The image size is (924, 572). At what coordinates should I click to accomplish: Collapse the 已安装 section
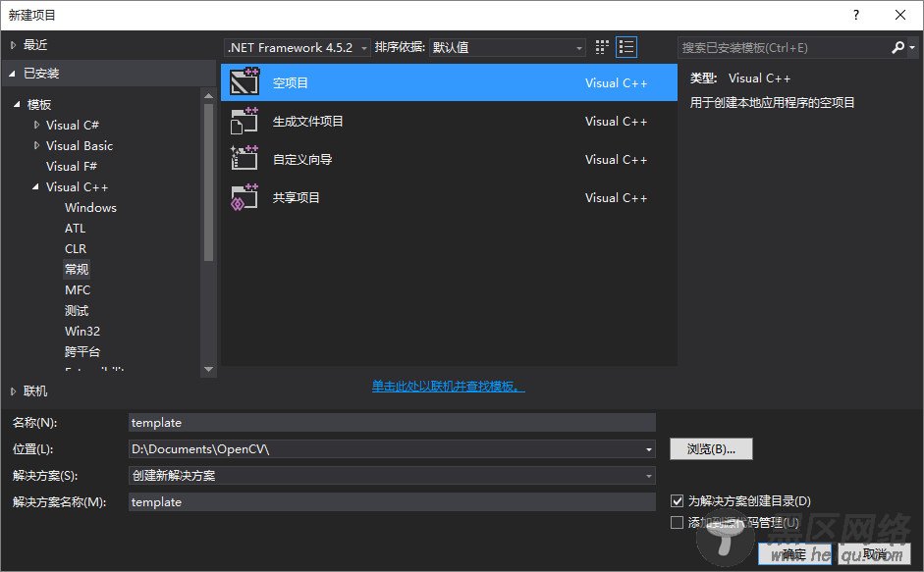pos(13,74)
